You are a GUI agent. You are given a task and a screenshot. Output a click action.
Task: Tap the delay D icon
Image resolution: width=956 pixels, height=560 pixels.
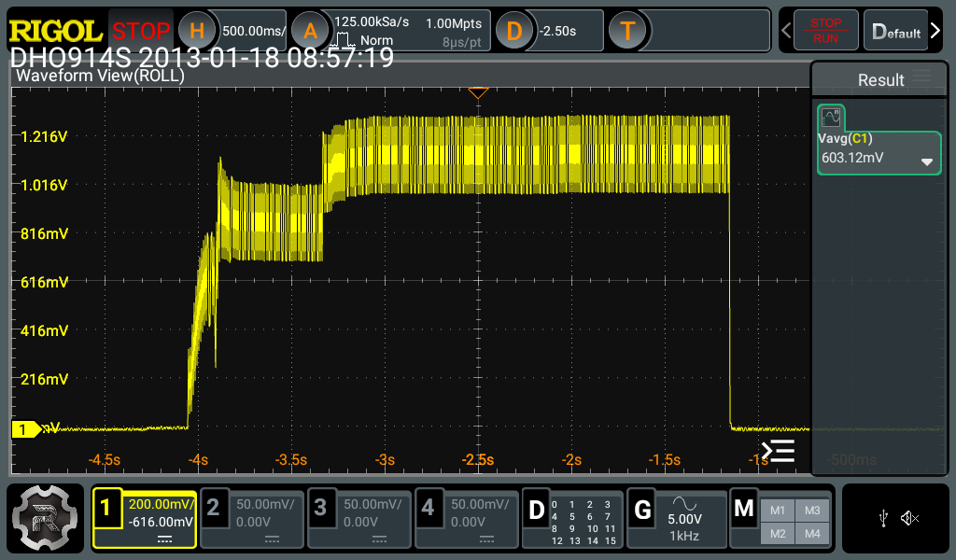514,31
